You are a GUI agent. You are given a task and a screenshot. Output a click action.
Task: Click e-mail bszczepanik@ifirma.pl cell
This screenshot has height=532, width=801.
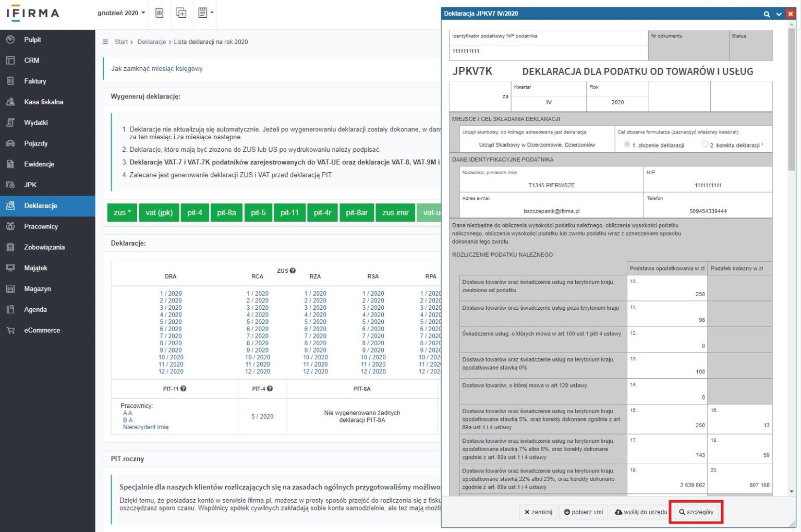pyautogui.click(x=552, y=205)
